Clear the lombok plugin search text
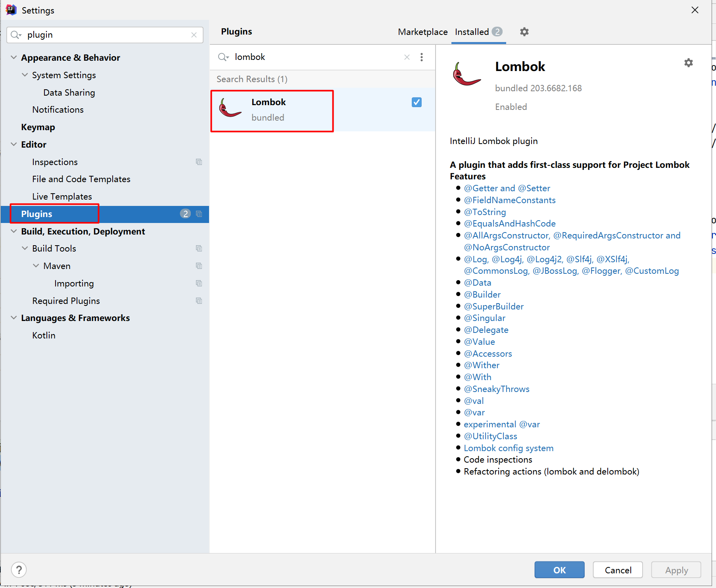This screenshot has width=716, height=588. [407, 57]
